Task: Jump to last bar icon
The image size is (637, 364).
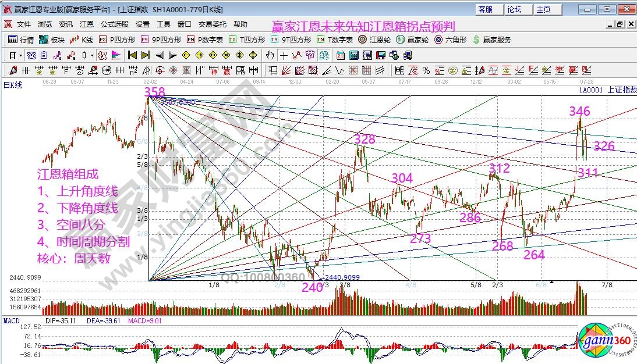Action: pos(146,55)
